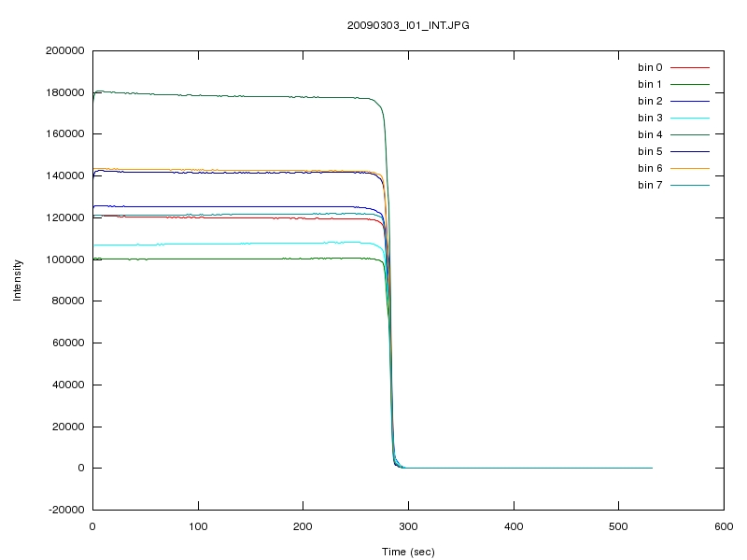Click the x-axis value 400
The width and height of the screenshot is (747, 560).
click(x=514, y=526)
